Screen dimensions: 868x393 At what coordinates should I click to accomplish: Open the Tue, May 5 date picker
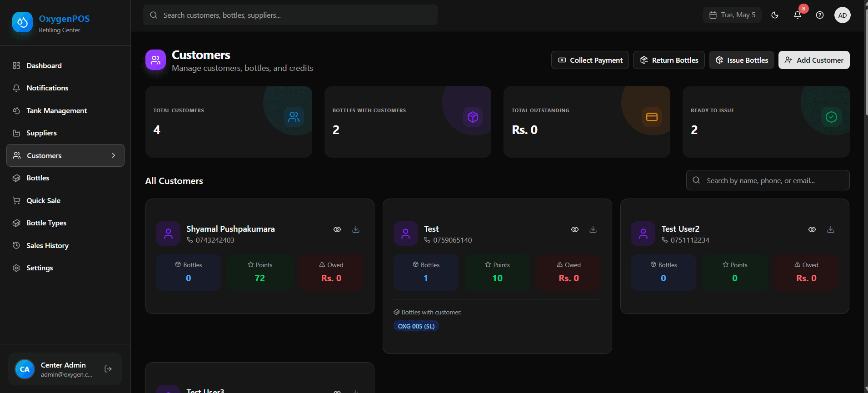coord(732,15)
